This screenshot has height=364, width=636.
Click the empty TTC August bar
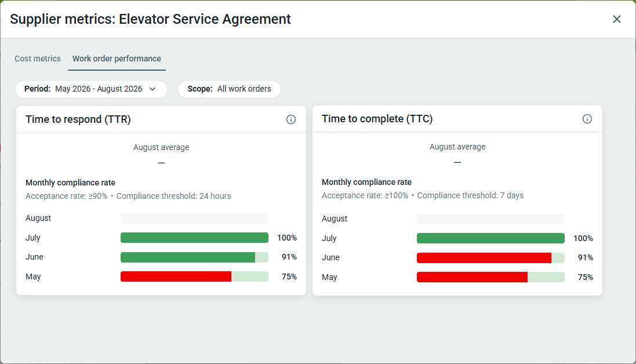tap(490, 219)
